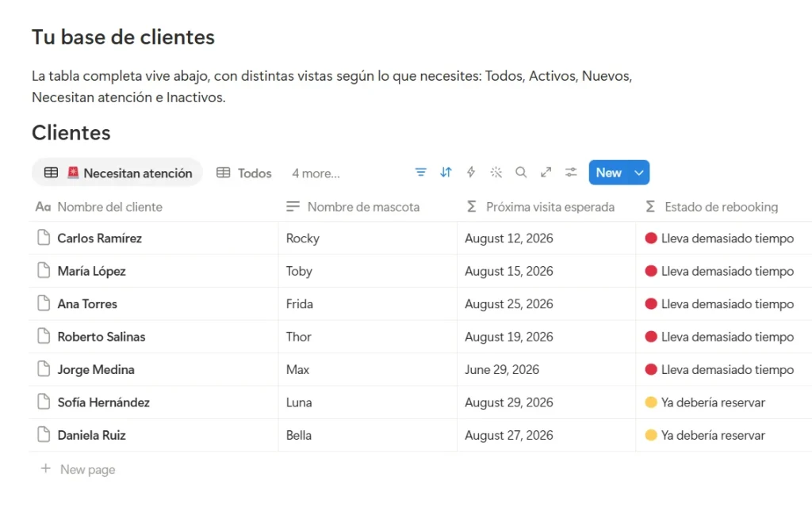Select pet name cell 'Rocky'
Image resolution: width=812 pixels, height=511 pixels.
click(368, 238)
